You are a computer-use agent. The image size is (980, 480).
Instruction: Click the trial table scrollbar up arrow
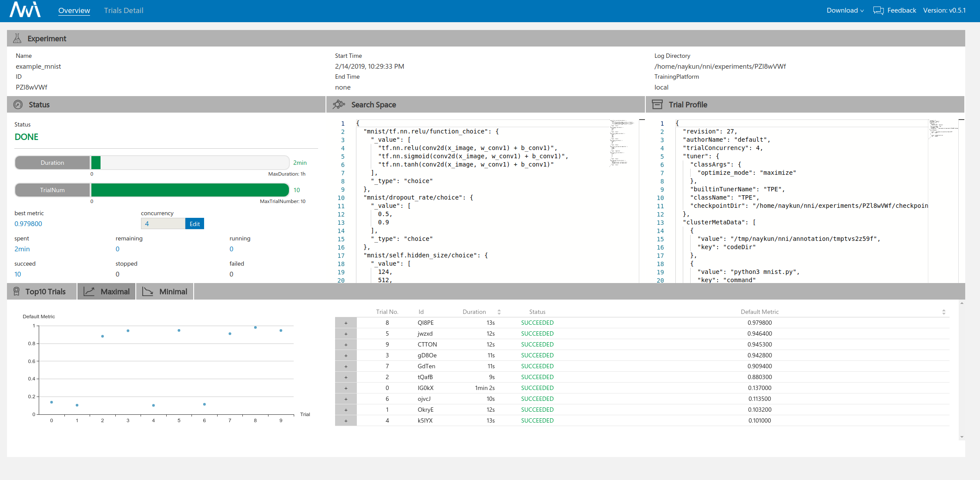pyautogui.click(x=962, y=303)
